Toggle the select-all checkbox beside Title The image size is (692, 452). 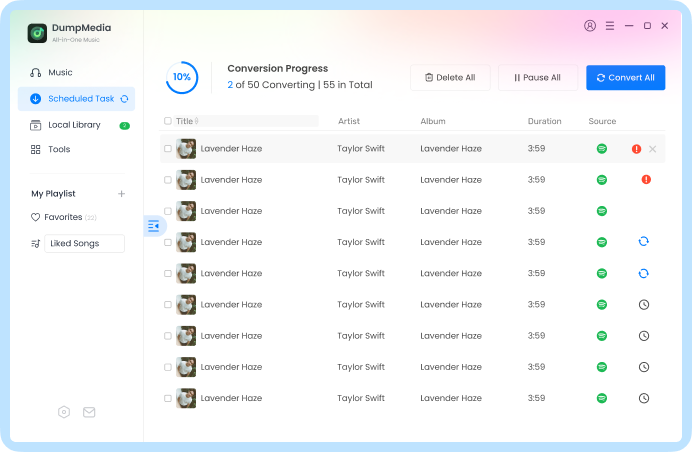(x=168, y=121)
